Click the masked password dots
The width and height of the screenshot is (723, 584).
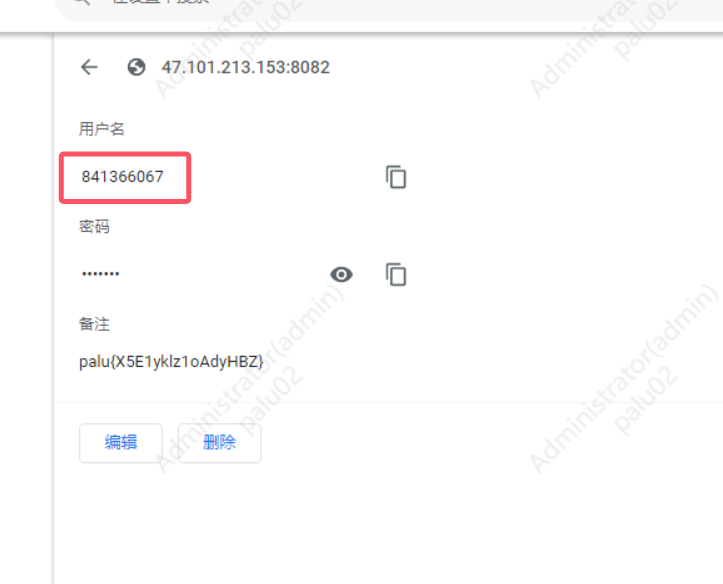[101, 274]
